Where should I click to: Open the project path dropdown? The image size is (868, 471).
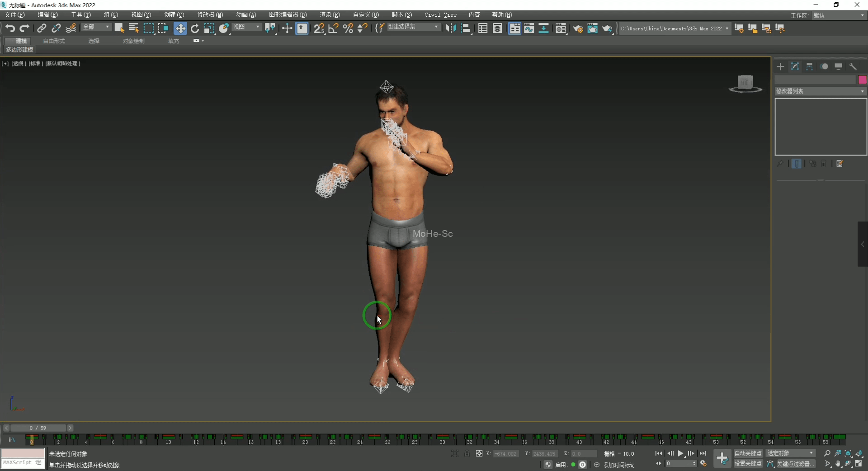pos(727,28)
